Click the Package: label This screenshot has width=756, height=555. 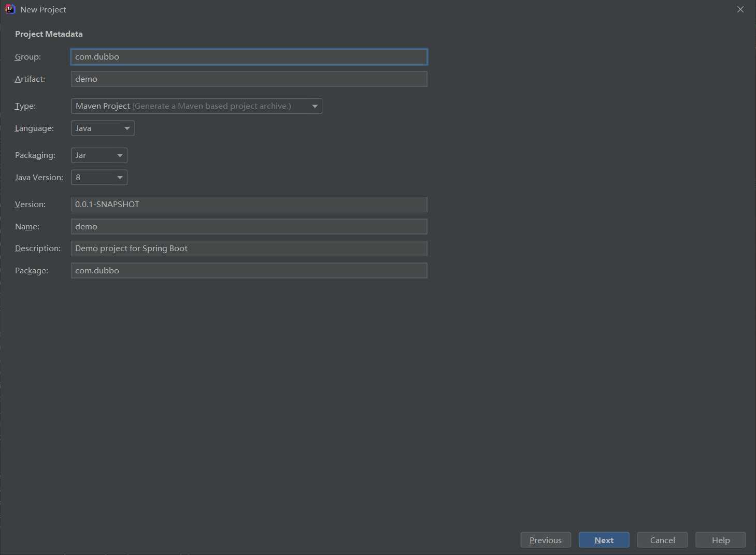pyautogui.click(x=32, y=271)
